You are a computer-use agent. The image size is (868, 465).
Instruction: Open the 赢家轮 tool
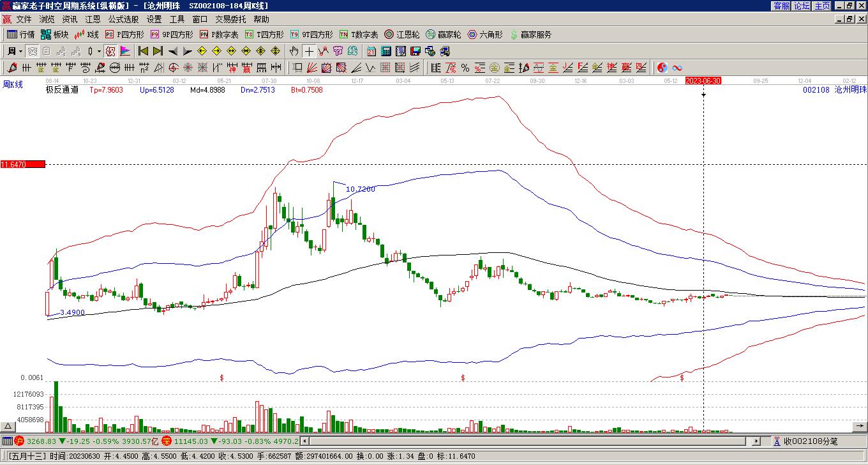pos(444,34)
